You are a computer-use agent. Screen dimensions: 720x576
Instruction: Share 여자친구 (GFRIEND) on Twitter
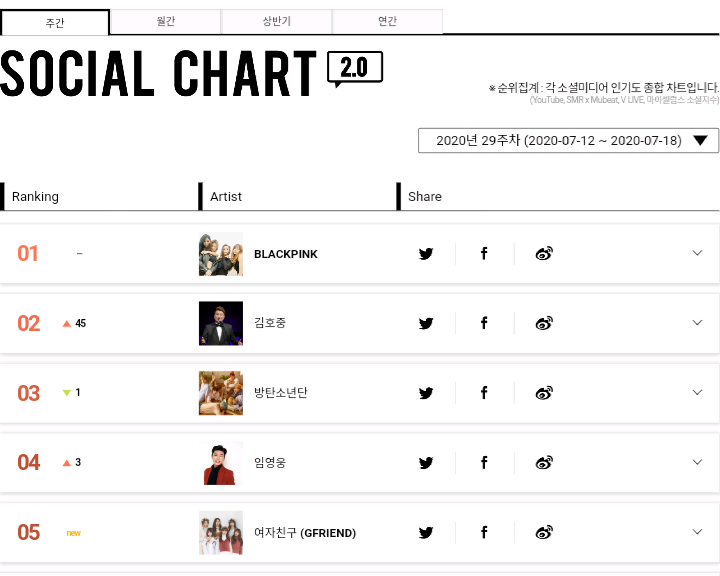pos(426,532)
